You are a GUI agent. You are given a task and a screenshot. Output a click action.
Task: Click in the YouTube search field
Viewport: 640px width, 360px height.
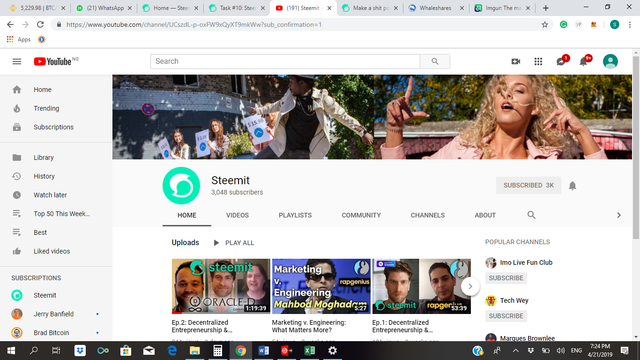point(285,61)
